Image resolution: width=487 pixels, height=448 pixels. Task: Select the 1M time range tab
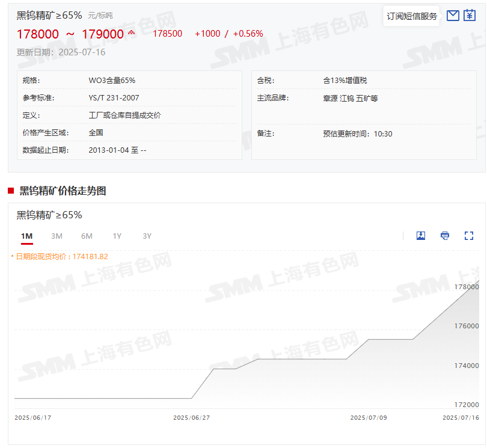(x=26, y=236)
